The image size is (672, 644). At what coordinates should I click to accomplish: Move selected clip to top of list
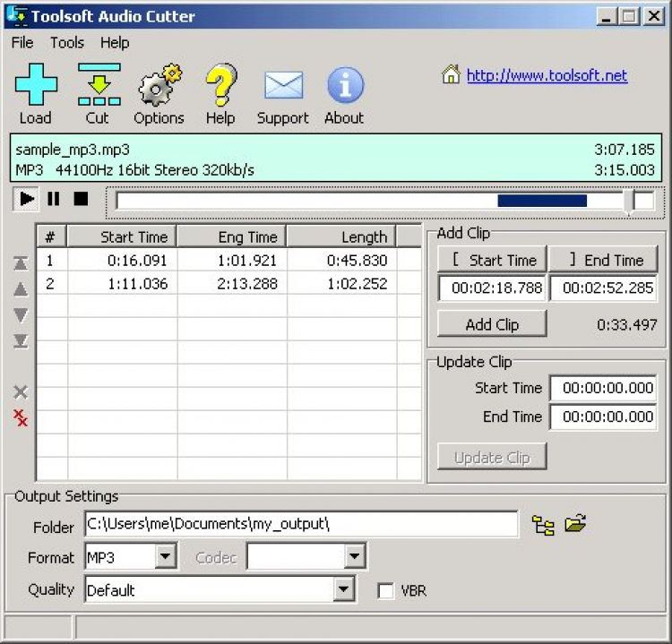coord(21,263)
